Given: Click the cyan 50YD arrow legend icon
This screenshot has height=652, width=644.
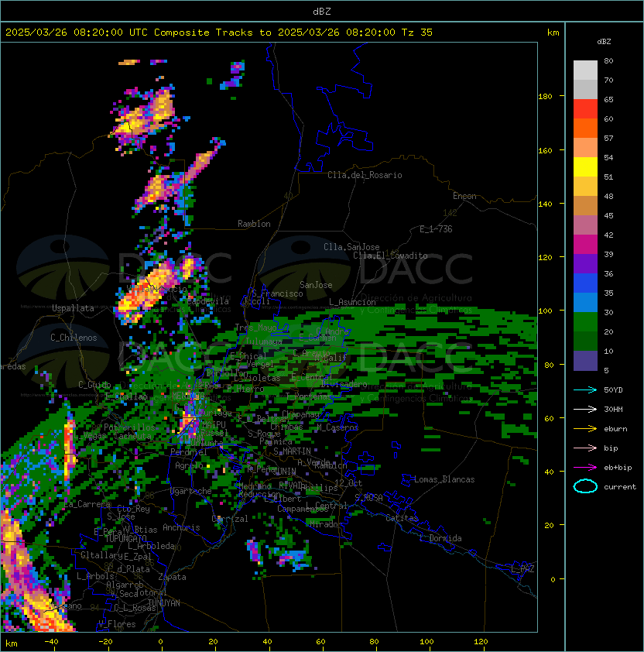Looking at the screenshot, I should [x=585, y=389].
